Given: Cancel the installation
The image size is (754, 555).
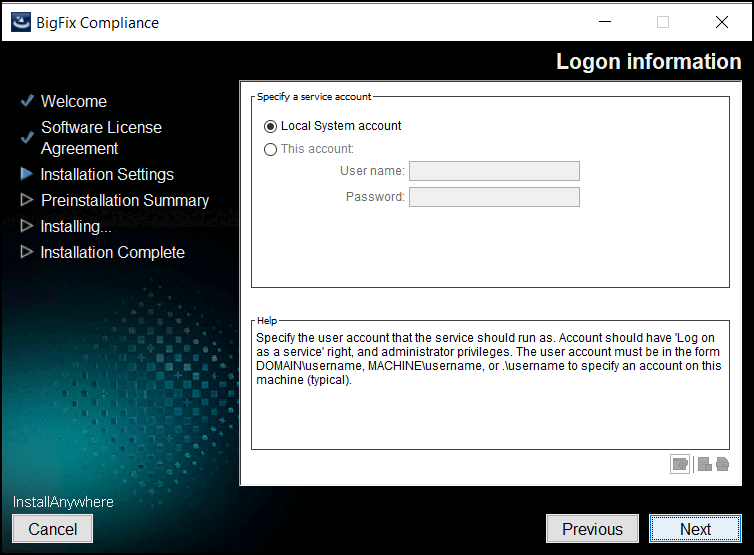Looking at the screenshot, I should 52,529.
